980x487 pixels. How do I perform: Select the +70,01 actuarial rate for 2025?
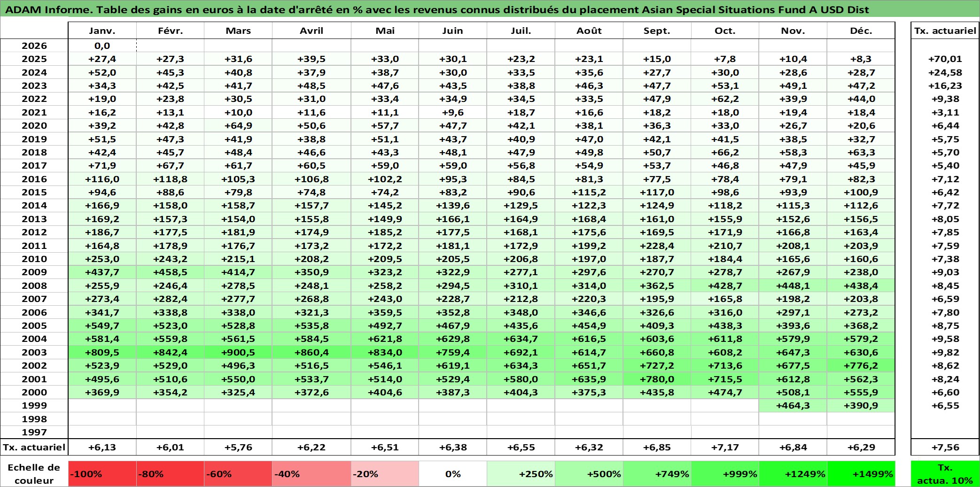pyautogui.click(x=945, y=59)
